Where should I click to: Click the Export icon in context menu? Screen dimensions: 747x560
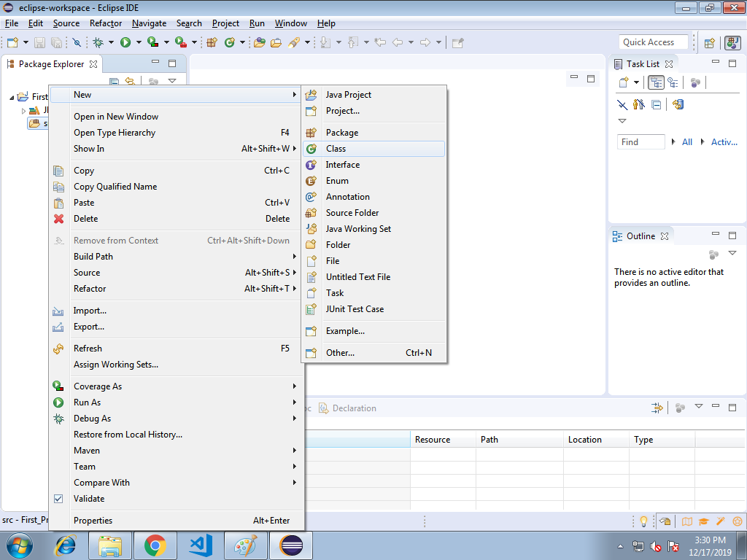[x=58, y=327]
